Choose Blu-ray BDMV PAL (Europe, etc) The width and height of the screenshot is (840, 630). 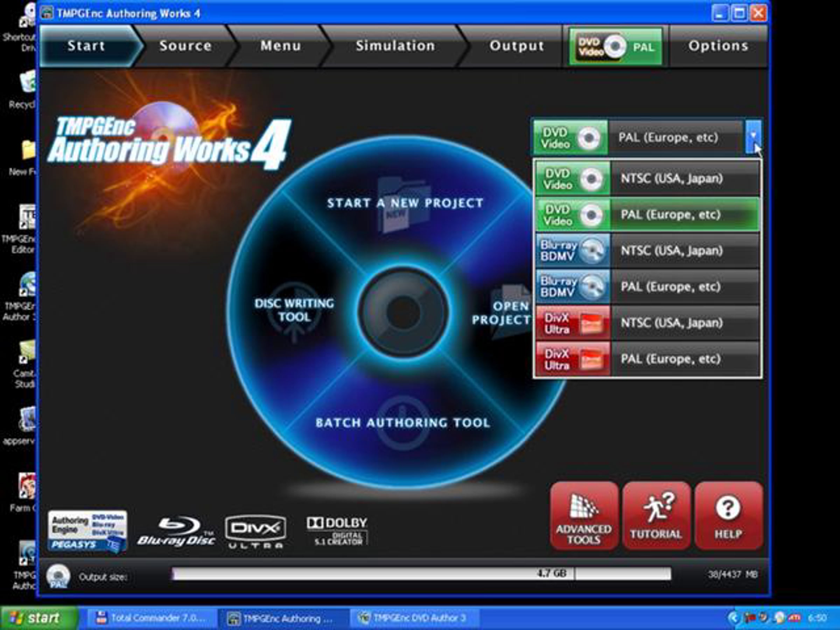coord(647,287)
